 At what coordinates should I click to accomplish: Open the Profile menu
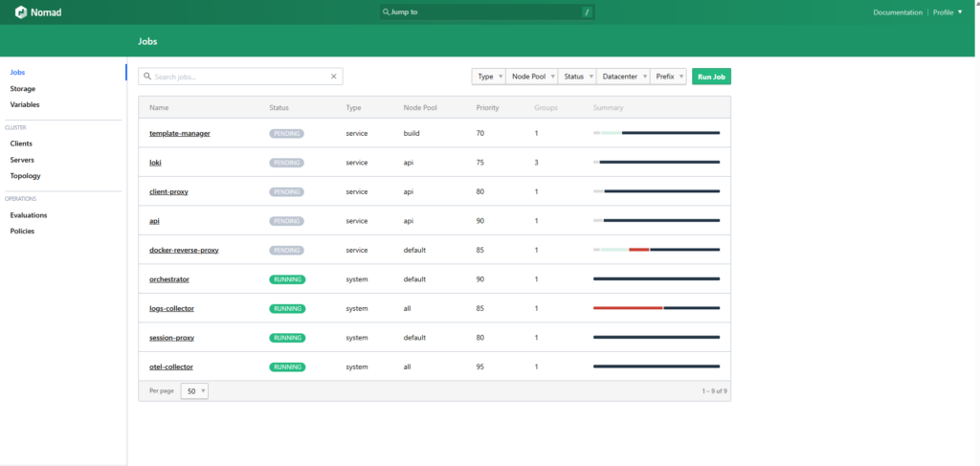pyautogui.click(x=947, y=12)
